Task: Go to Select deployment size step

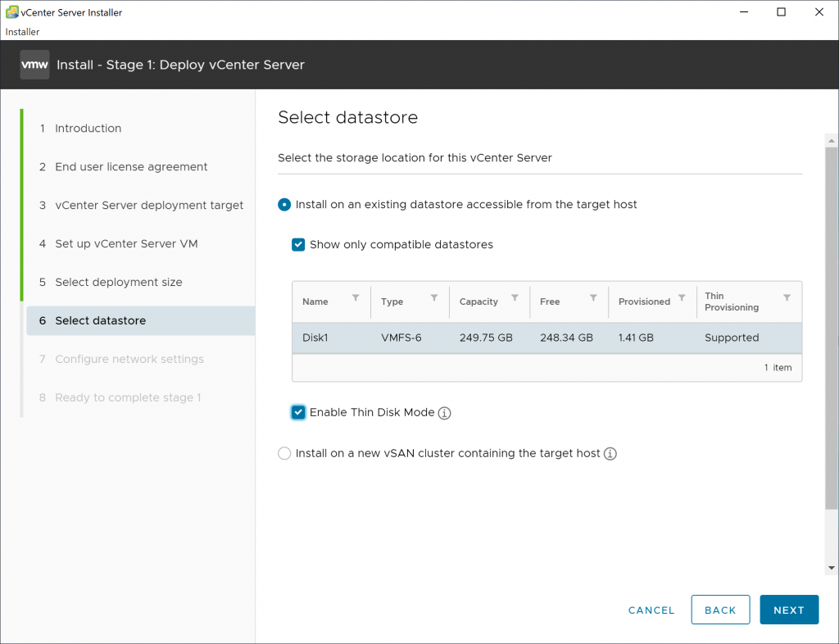Action: click(118, 283)
